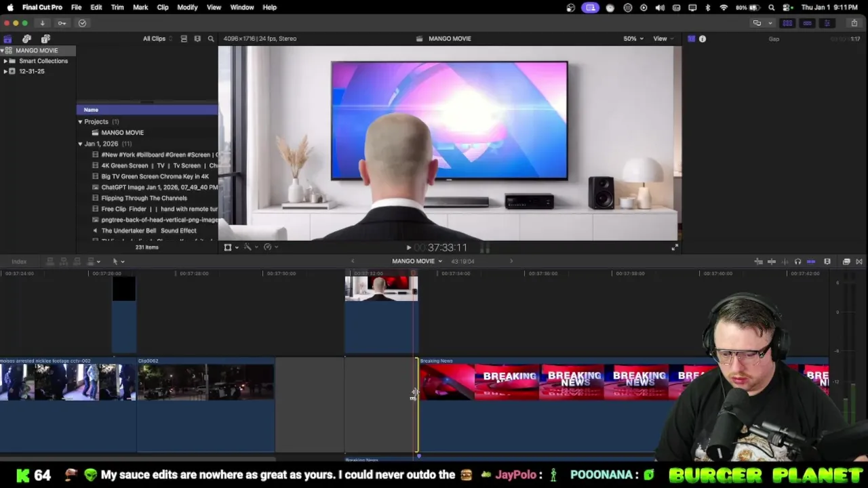
Task: Toggle viewer fullscreen arrows icon
Action: pos(674,247)
